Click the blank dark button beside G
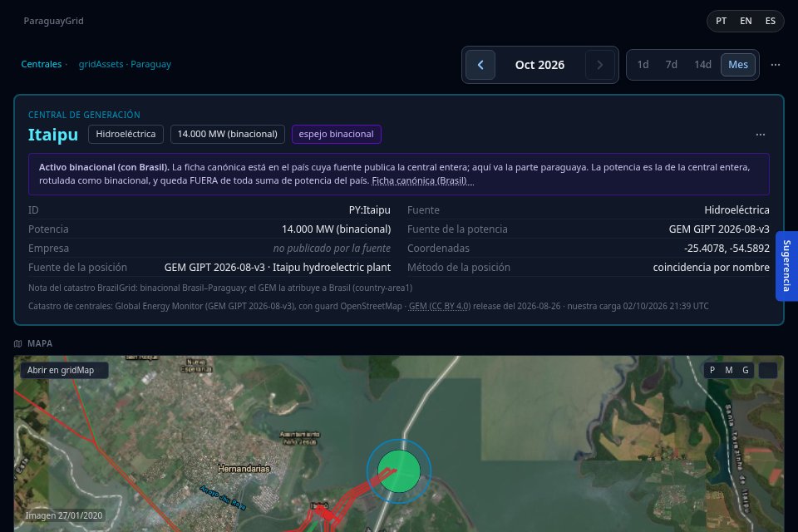Screen dimensions: 798x532 pos(768,370)
